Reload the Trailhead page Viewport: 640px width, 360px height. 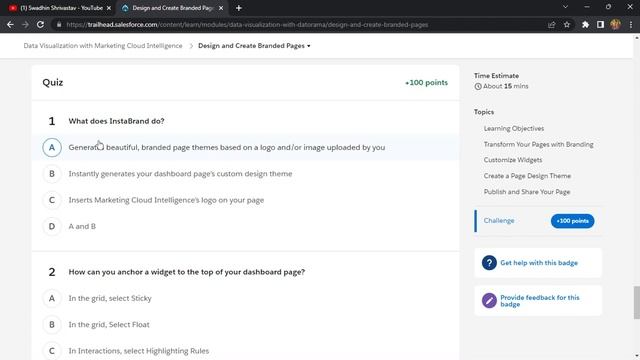point(40,24)
